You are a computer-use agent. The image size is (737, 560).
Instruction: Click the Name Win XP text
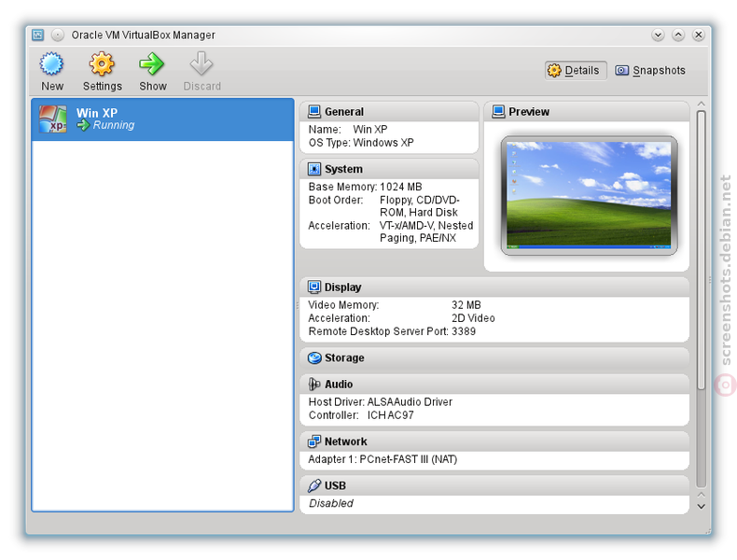tap(348, 130)
